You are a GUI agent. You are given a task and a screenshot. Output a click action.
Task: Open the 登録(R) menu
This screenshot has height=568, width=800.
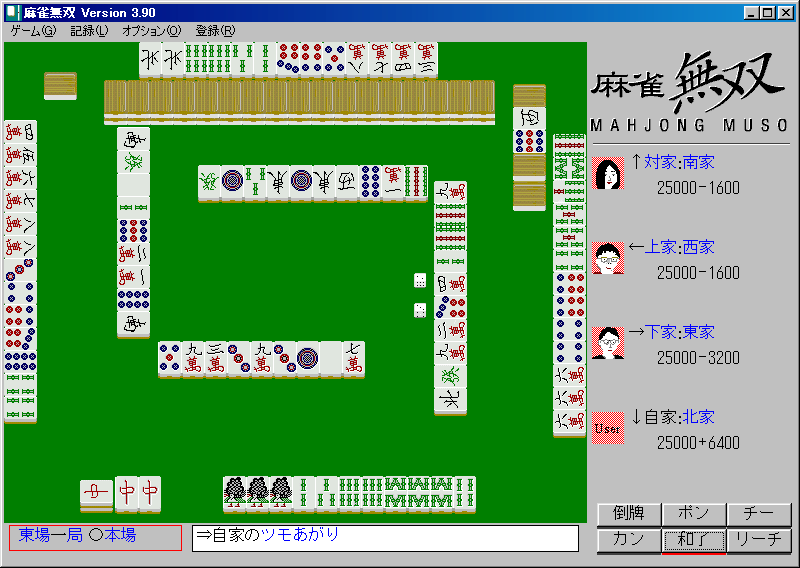coord(215,31)
